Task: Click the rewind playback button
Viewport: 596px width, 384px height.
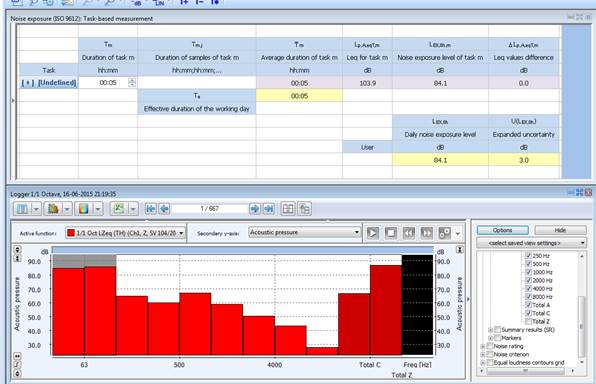Action: [409, 233]
